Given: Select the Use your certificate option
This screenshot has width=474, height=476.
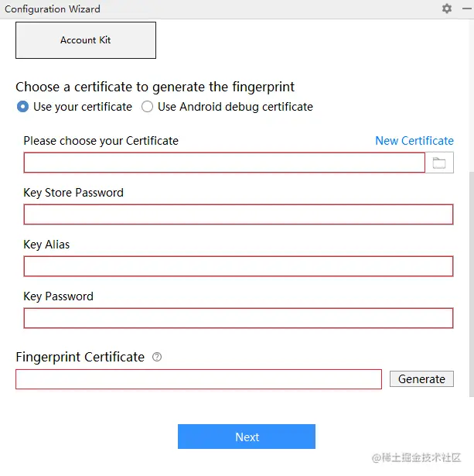Looking at the screenshot, I should click(x=23, y=107).
